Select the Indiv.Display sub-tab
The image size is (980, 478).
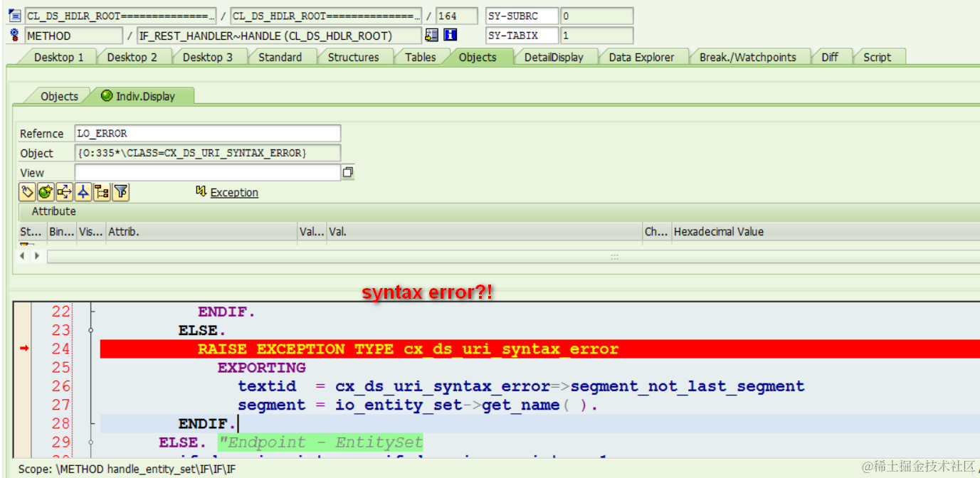[145, 96]
